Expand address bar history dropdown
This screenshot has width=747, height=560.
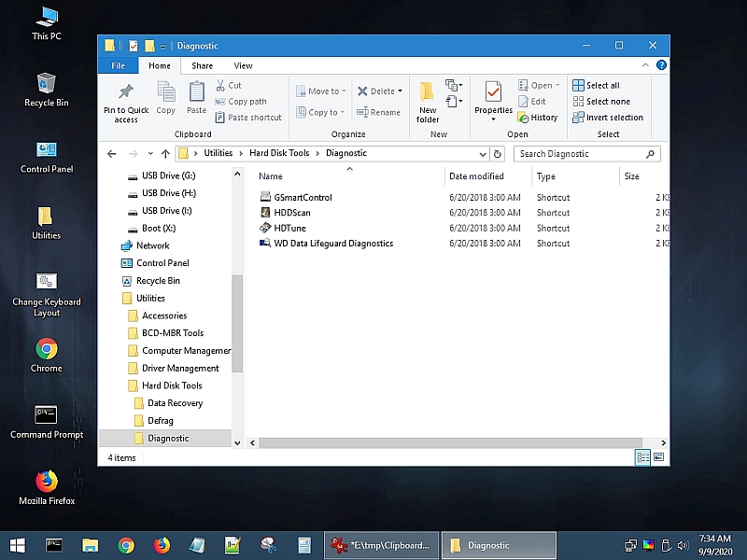pyautogui.click(x=482, y=154)
